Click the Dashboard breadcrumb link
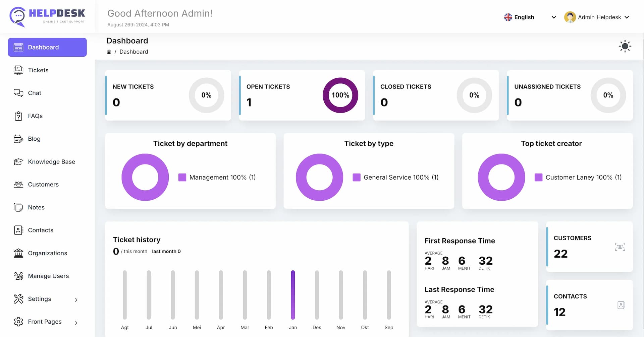The width and height of the screenshot is (644, 337). (x=133, y=52)
